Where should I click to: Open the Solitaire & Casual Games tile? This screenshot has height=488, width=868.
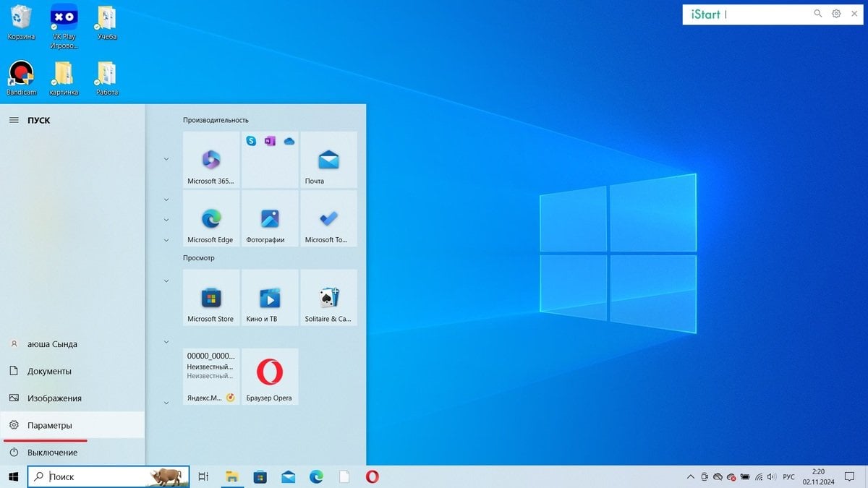tap(328, 297)
